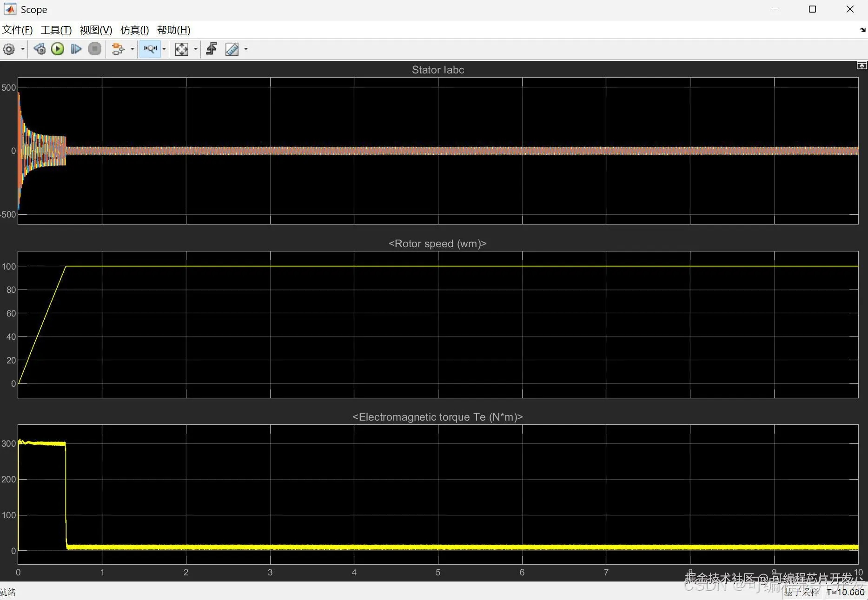Minimize the Scope window
Image resolution: width=868 pixels, height=600 pixels.
775,9
